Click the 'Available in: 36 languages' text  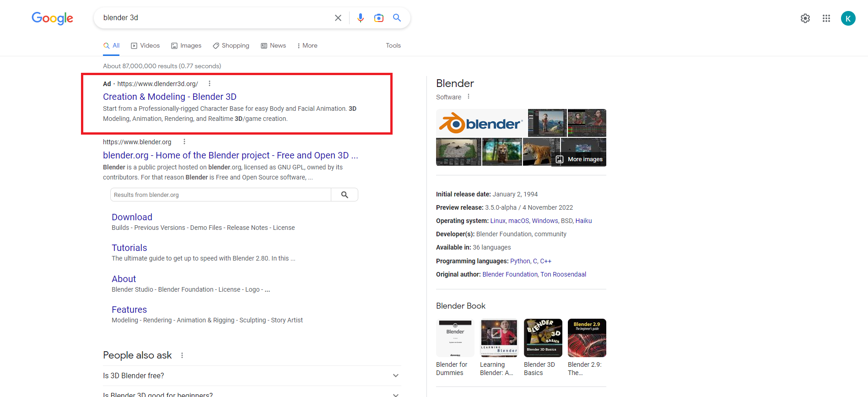click(x=474, y=247)
